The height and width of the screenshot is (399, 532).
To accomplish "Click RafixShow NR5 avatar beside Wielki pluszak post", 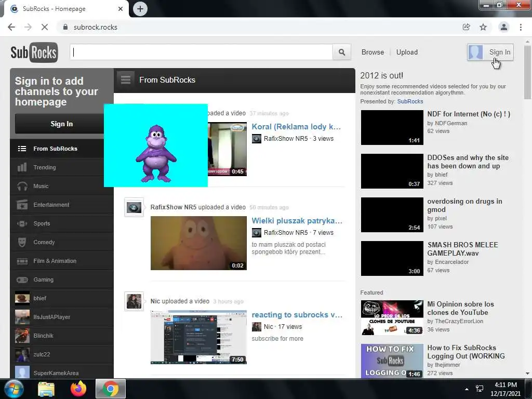I will 134,207.
